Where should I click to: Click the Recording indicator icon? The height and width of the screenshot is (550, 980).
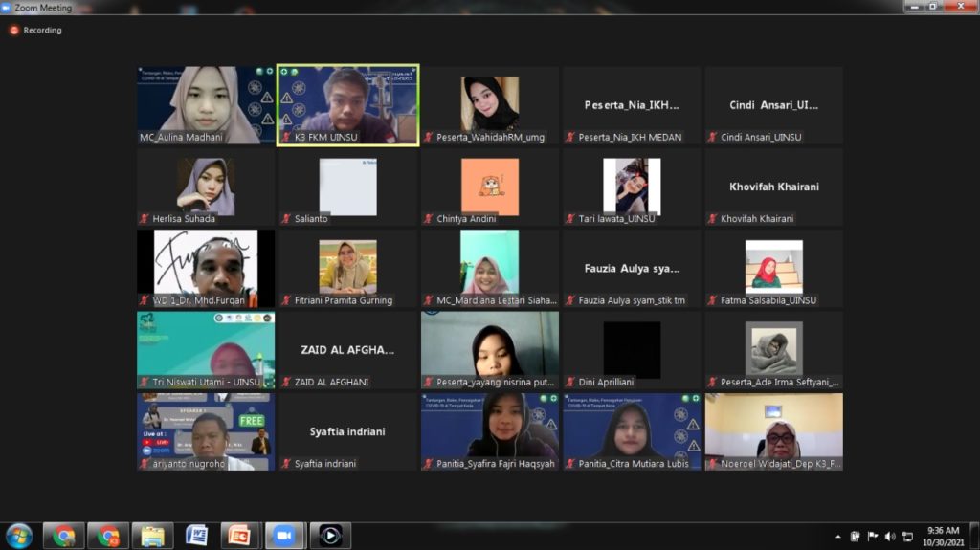tap(14, 31)
